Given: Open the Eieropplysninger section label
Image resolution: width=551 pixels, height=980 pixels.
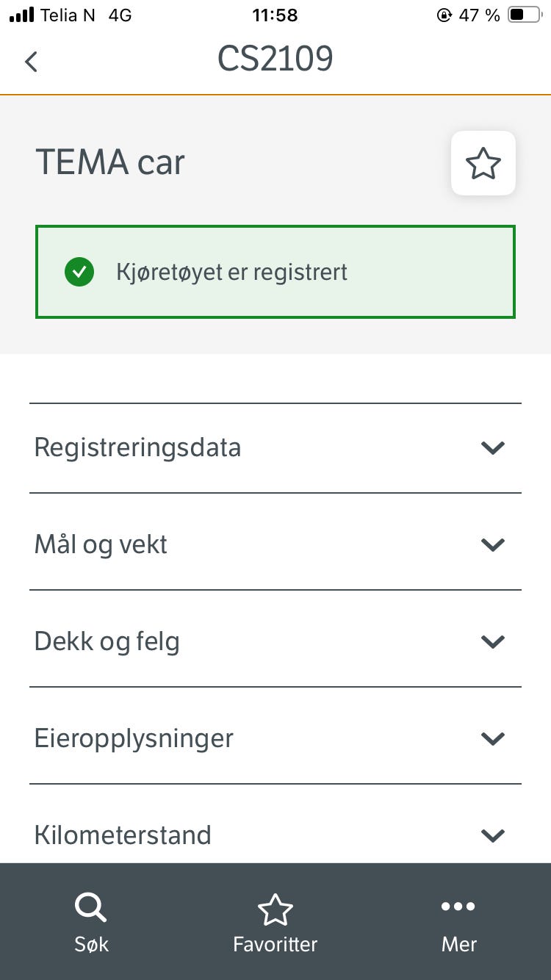Looking at the screenshot, I should (x=134, y=738).
